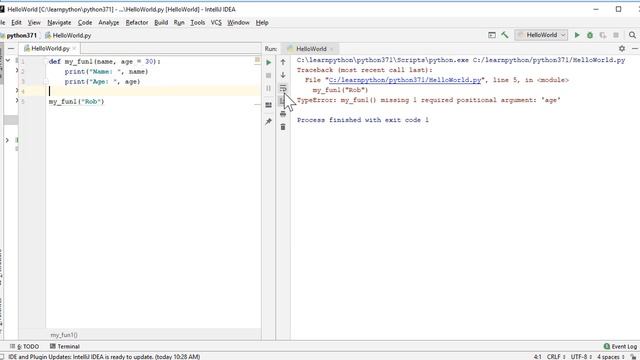Click the 4 spaces indent selector
Image resolution: width=640 pixels, height=360 pixels.
coord(611,357)
